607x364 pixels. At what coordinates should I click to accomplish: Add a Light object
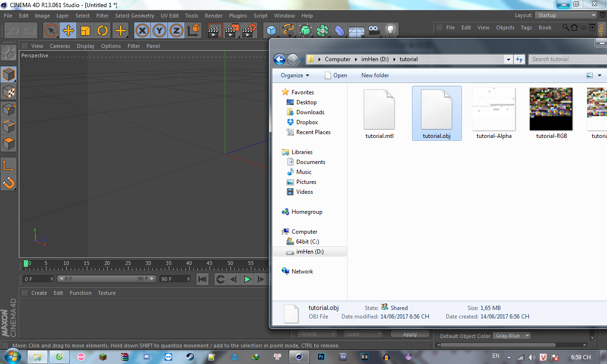(x=390, y=31)
